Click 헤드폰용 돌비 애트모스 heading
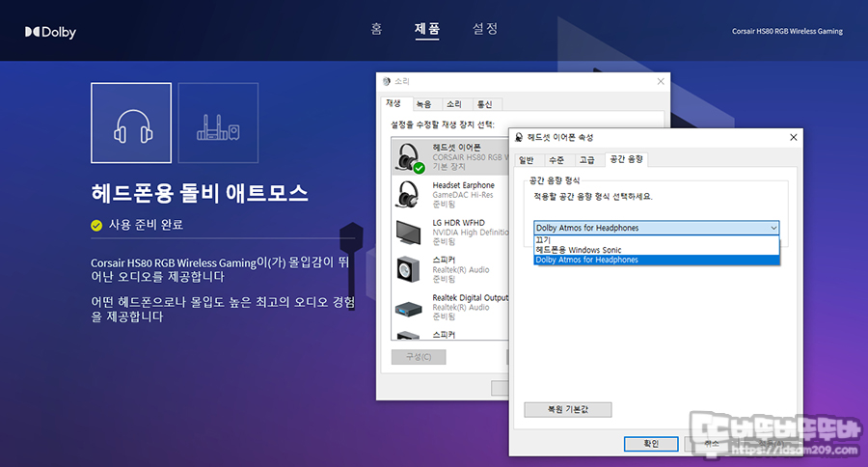868x467 pixels. point(200,193)
